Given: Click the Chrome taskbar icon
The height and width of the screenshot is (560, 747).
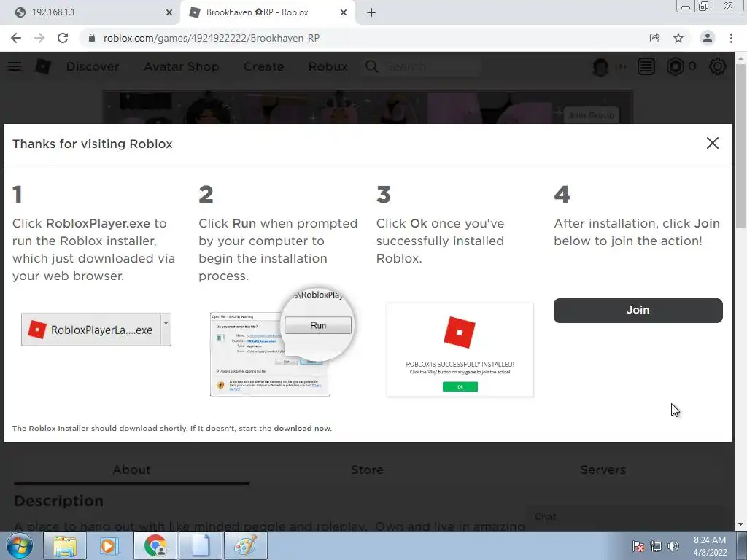Looking at the screenshot, I should pos(155,545).
